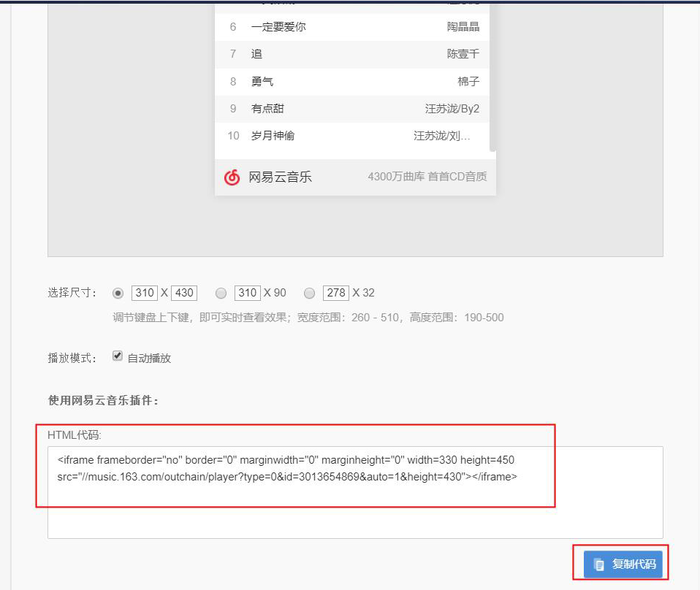Click the 复制代码 copy code button

(623, 564)
